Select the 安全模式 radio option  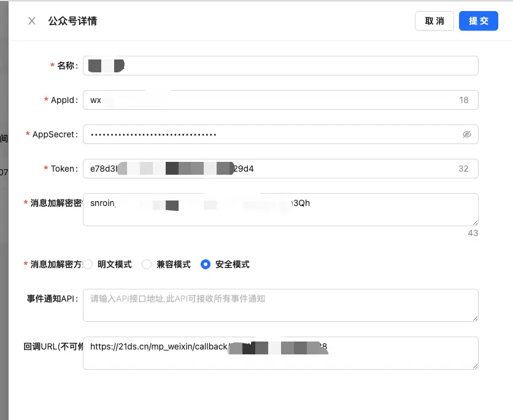pyautogui.click(x=206, y=264)
